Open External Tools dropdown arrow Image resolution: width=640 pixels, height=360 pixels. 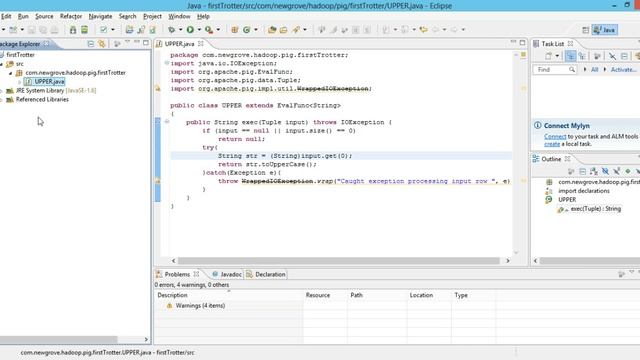218,29
